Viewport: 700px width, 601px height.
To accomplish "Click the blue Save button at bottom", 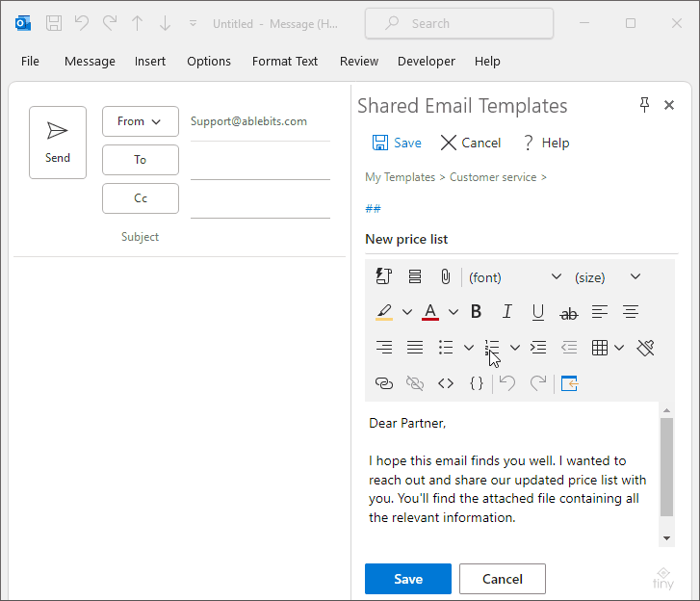I will [408, 579].
